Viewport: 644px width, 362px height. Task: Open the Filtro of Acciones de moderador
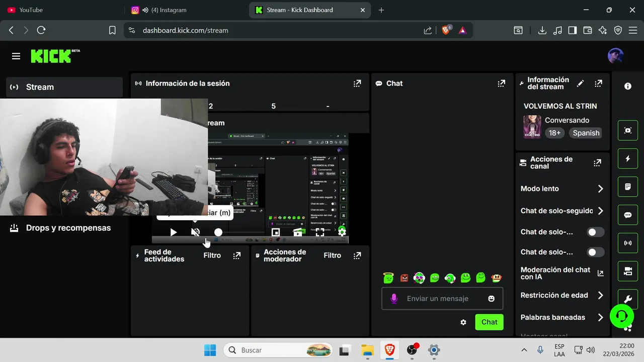[x=333, y=255]
